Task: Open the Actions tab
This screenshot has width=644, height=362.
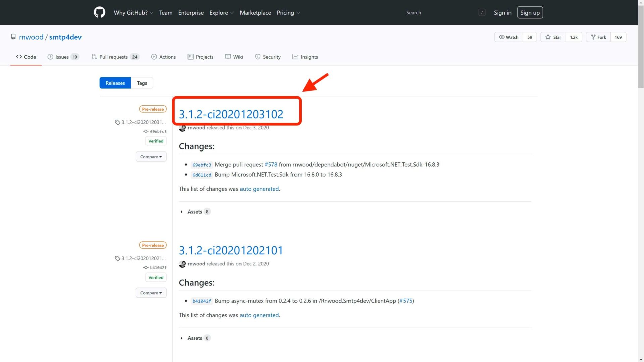Action: point(163,57)
